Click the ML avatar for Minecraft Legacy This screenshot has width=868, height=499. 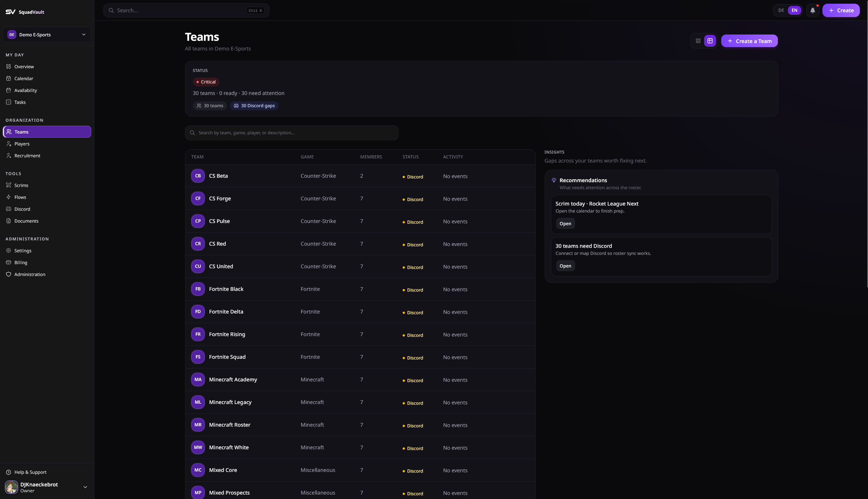(198, 402)
